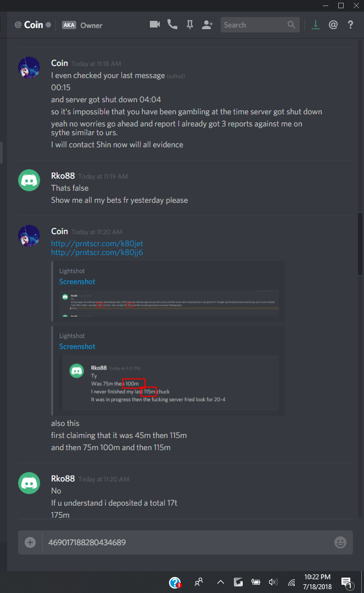
Task: Click inside the Search box
Action: coord(260,25)
